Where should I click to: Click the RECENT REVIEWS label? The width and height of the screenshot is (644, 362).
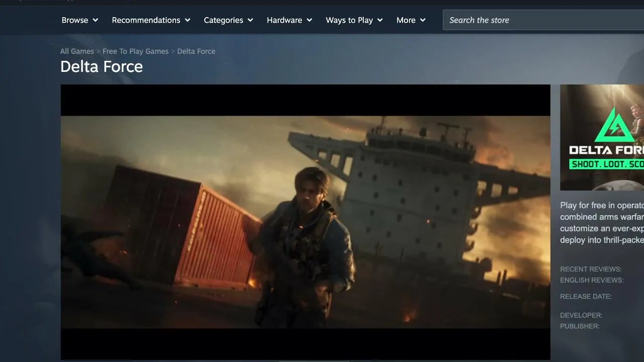[x=591, y=269]
